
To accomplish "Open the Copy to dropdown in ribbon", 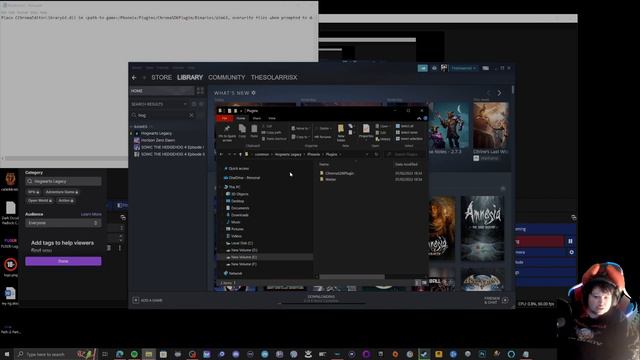I will pos(300,137).
